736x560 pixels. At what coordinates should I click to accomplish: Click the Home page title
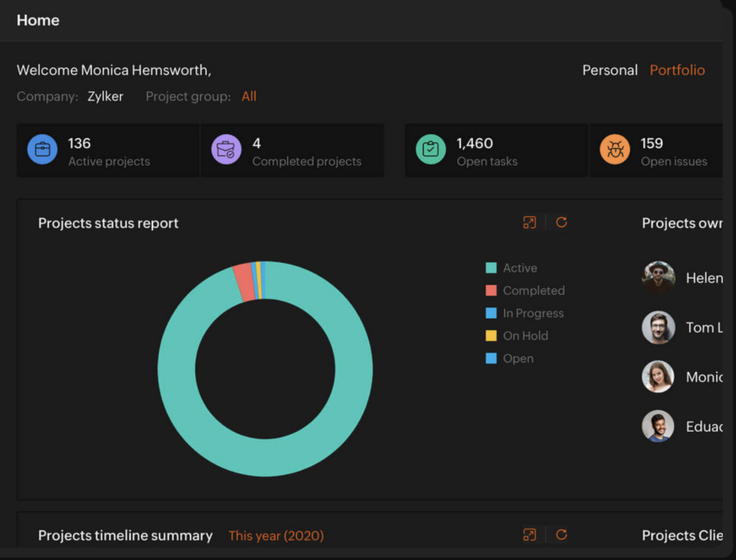click(x=38, y=20)
